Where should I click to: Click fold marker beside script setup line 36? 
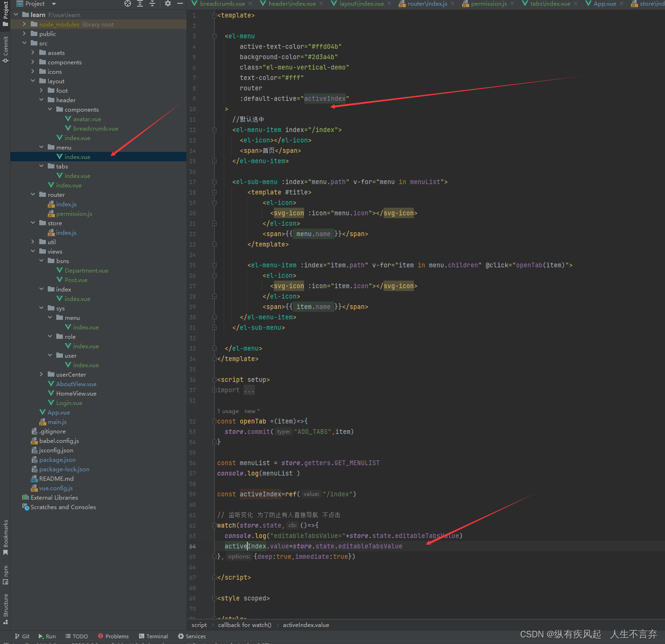click(x=214, y=379)
